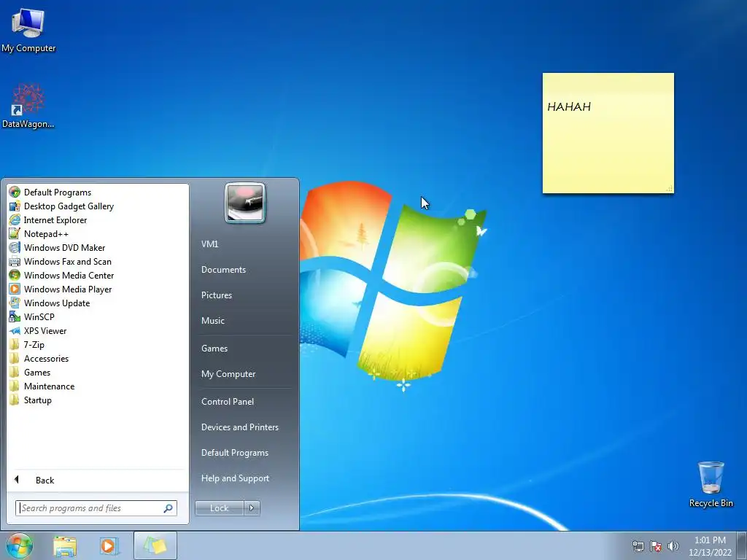Open the VM1 user folder
Screen dimensions: 747x560
(209, 244)
